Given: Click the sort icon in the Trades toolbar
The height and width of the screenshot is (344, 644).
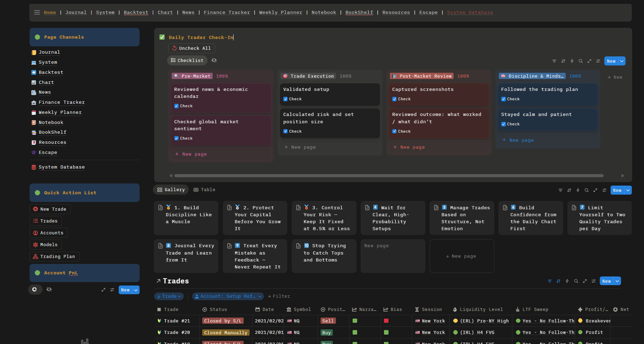Looking at the screenshot, I should tap(558, 281).
